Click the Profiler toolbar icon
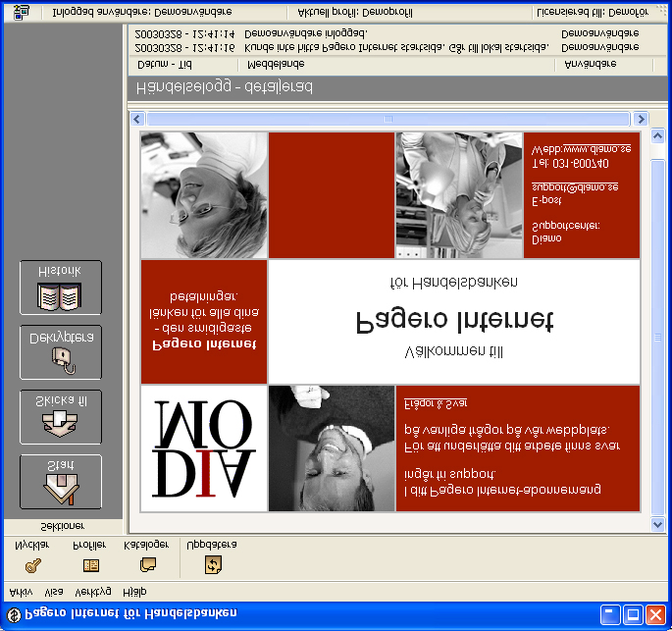672x631 pixels. coord(91,565)
